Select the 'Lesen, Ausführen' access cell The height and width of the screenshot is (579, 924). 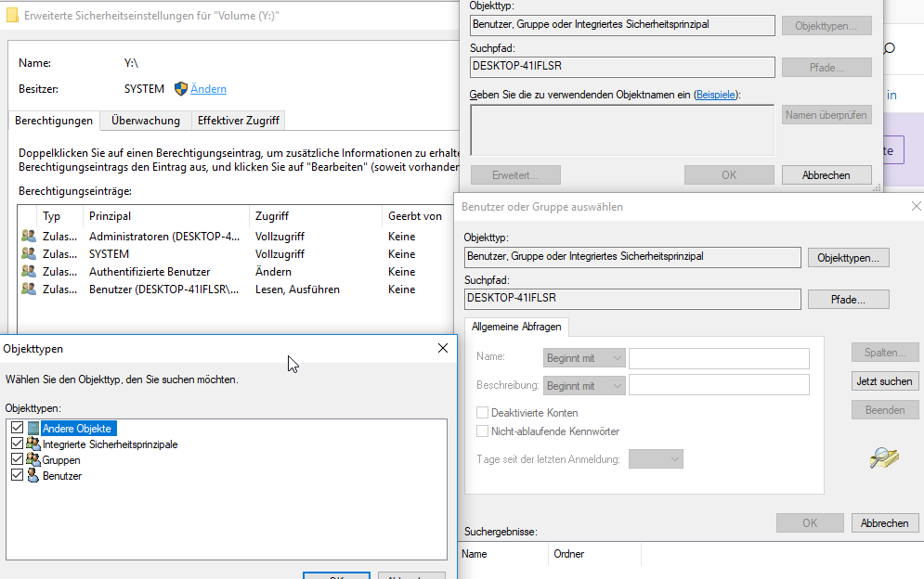point(297,289)
